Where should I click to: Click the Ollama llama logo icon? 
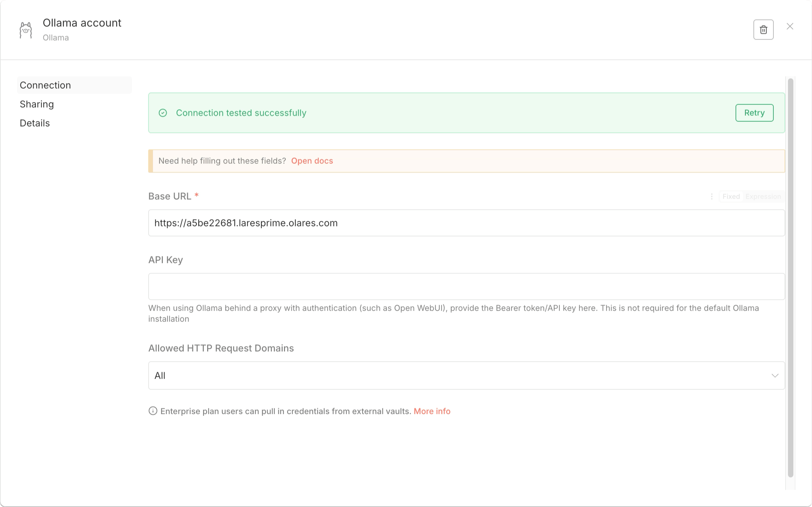click(26, 30)
